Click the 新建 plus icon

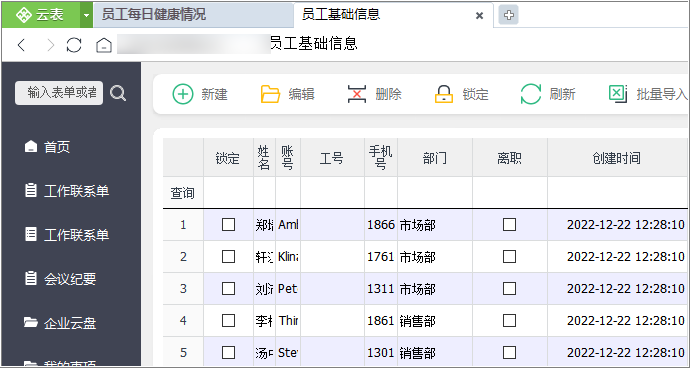pos(183,94)
